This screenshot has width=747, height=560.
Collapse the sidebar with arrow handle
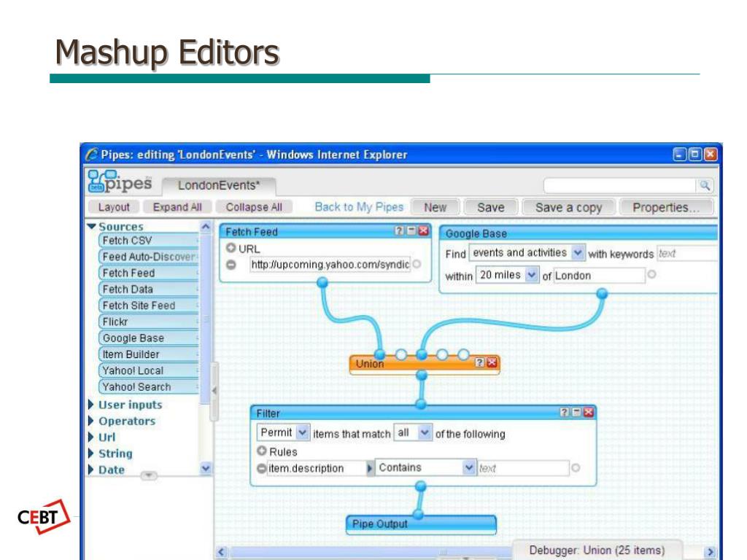click(214, 391)
